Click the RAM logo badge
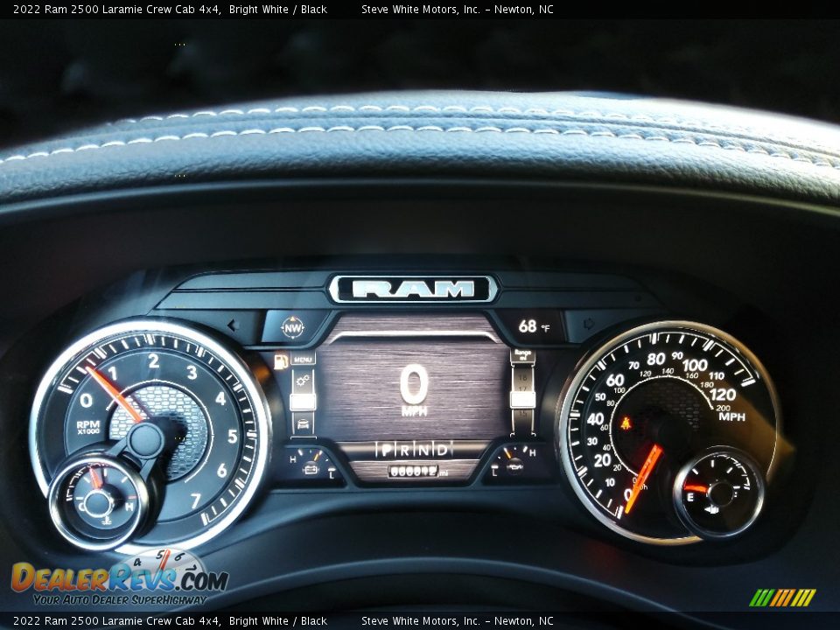The width and height of the screenshot is (840, 630). [413, 290]
